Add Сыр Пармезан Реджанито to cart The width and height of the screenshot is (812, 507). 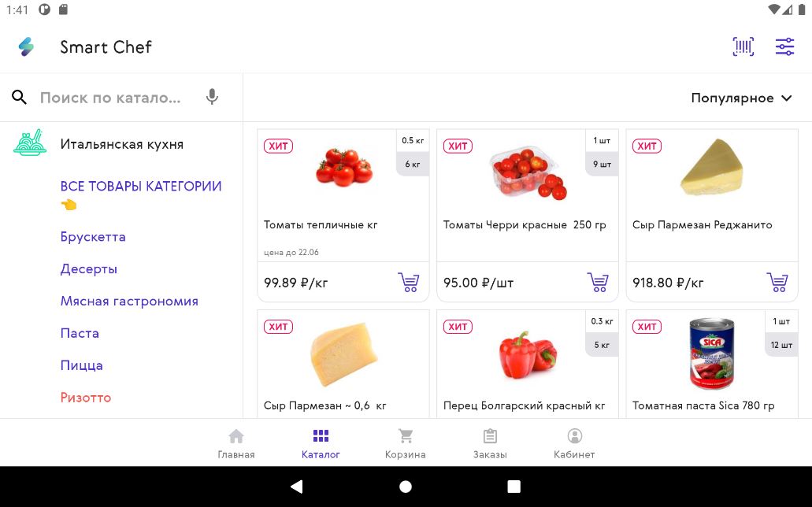(x=777, y=282)
